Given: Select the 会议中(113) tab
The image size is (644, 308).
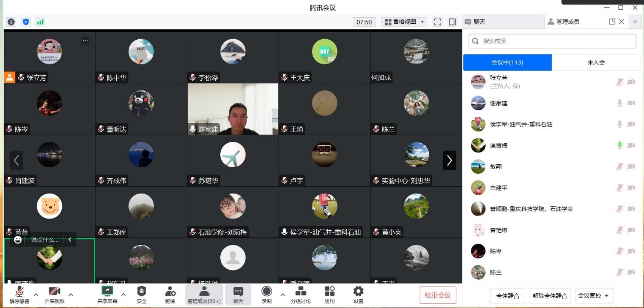Looking at the screenshot, I should point(507,63).
